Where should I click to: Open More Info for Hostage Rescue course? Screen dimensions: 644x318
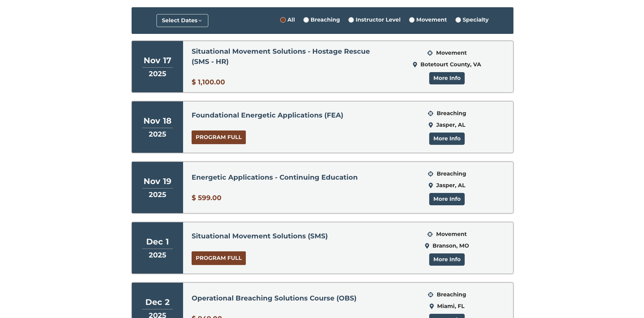tap(447, 78)
